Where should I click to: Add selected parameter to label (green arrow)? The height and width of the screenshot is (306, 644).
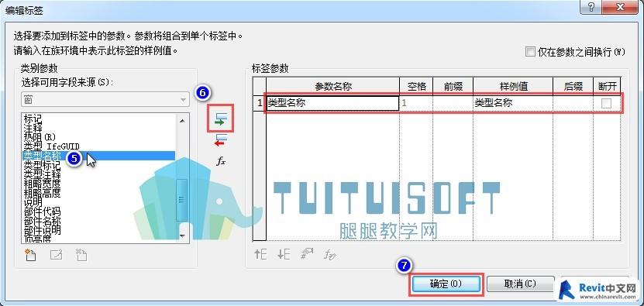pos(221,119)
